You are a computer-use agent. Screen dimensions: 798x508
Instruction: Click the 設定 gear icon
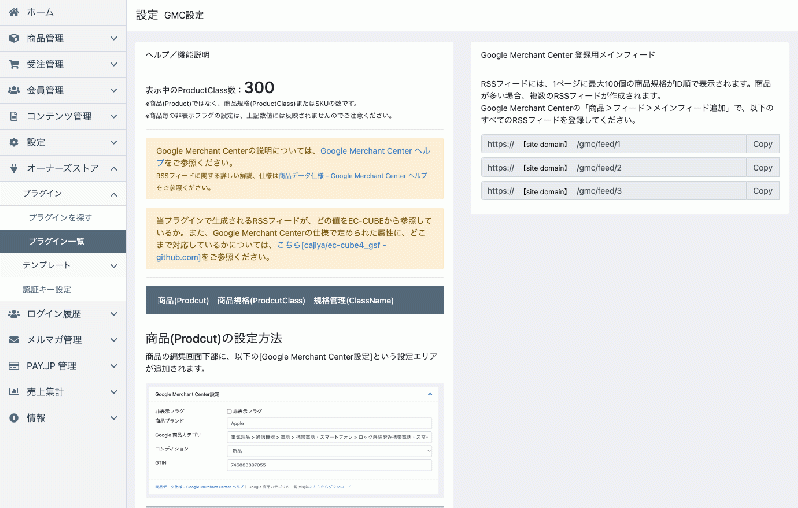click(14, 142)
